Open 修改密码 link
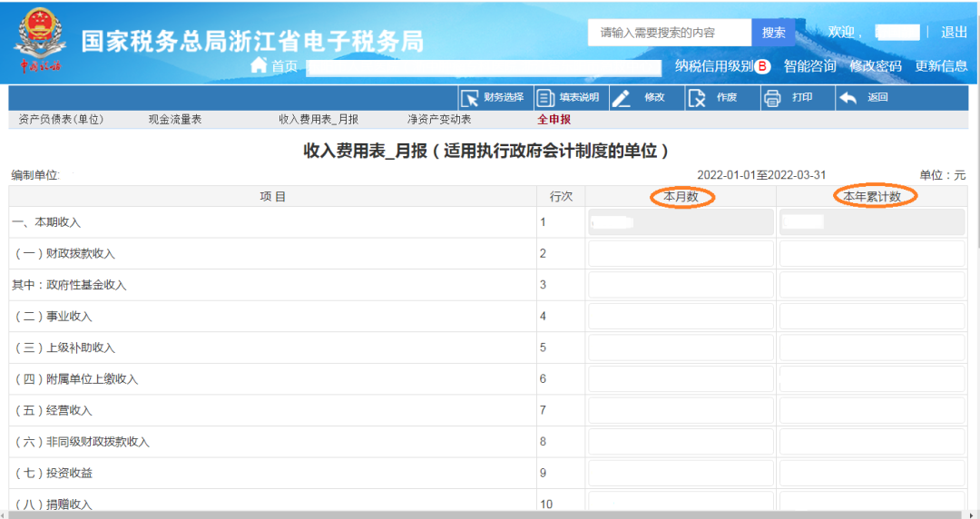Image resolution: width=980 pixels, height=519 pixels. tap(876, 66)
